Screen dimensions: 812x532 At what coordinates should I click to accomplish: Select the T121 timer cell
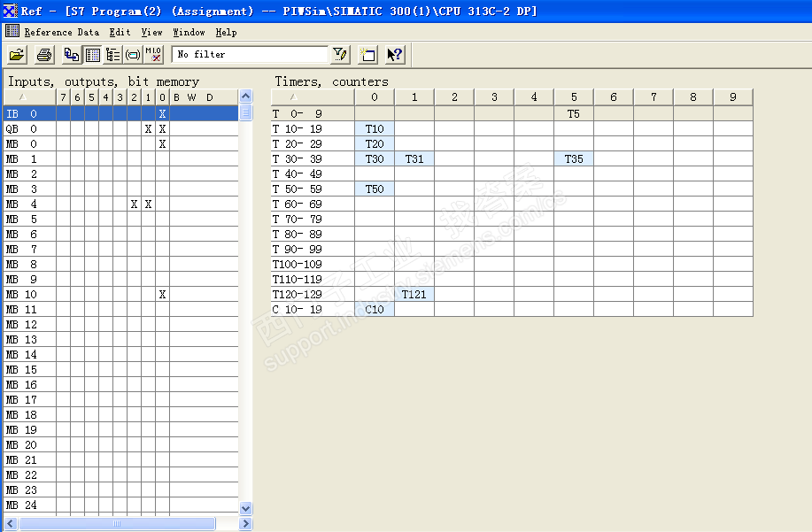(414, 295)
